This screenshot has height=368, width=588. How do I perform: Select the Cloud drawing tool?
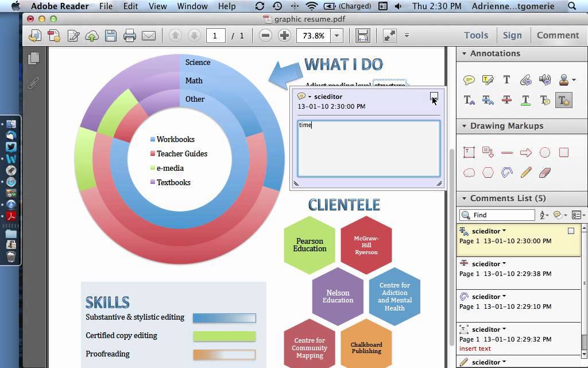click(469, 172)
